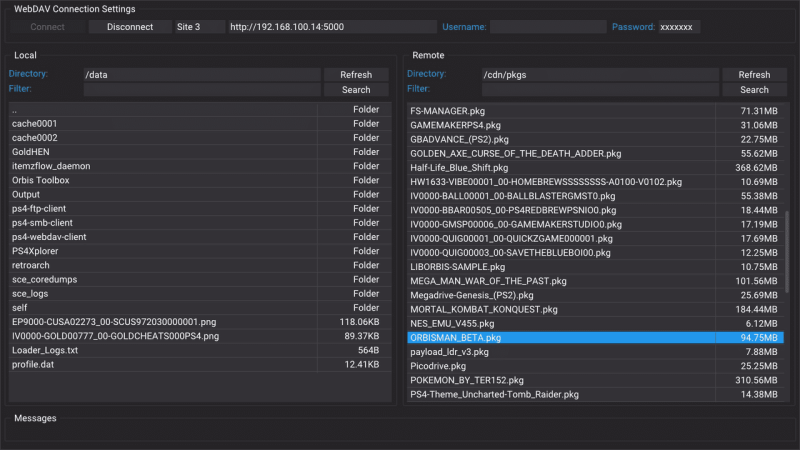Select MEGA_MAN_WAR_OF_THE_PAST.pkg
This screenshot has width=800, height=450.
(595, 281)
